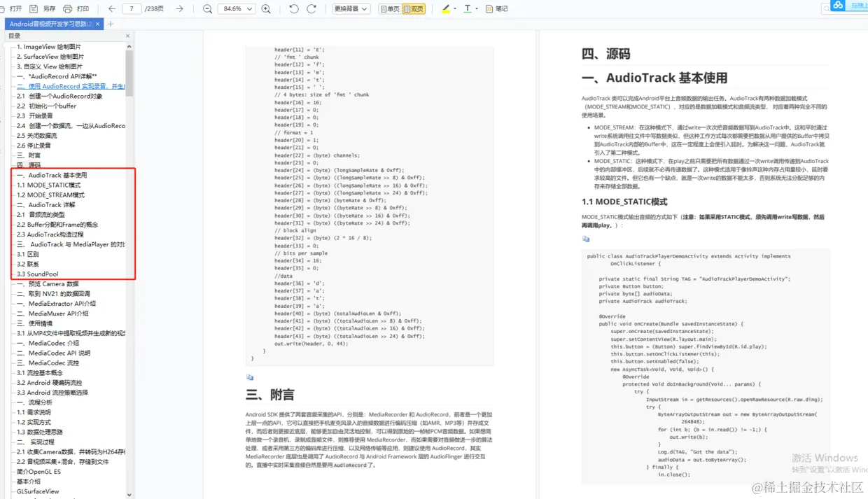This screenshot has height=499, width=868.
Task: Select the yellow highlighter pen tool
Action: point(446,9)
